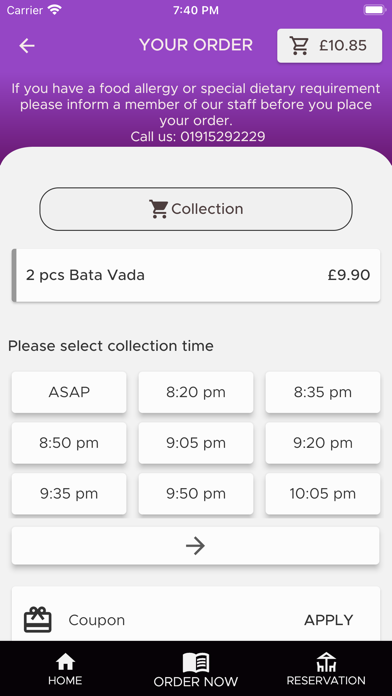This screenshot has height=696, width=392.
Task: Choose the 10:05 pm time slot
Action: [323, 494]
